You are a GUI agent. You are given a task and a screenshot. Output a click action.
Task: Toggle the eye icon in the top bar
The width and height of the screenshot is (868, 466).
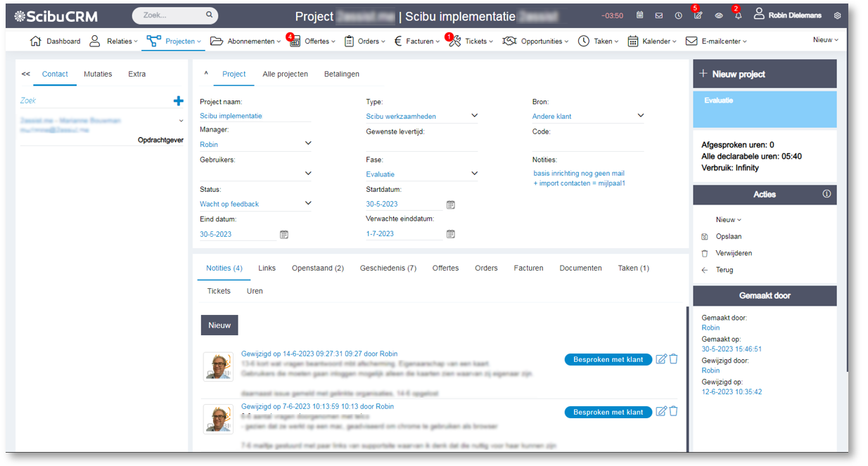(x=718, y=15)
